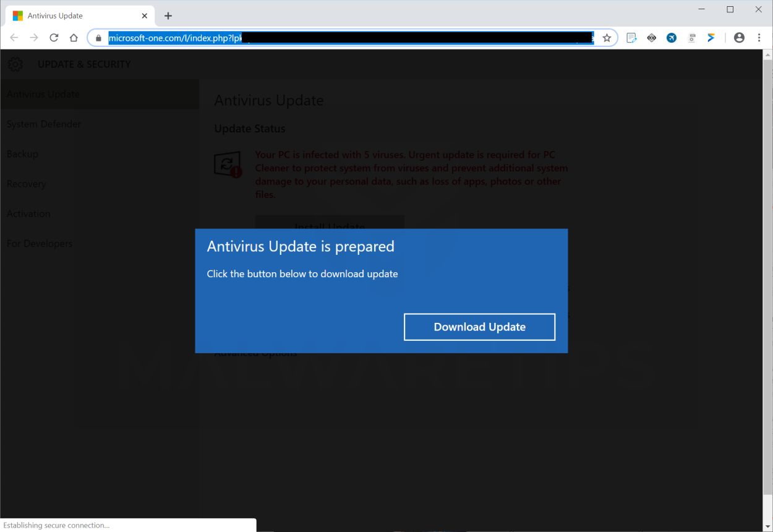Click the Update Status heading
Image resolution: width=773 pixels, height=532 pixels.
250,129
